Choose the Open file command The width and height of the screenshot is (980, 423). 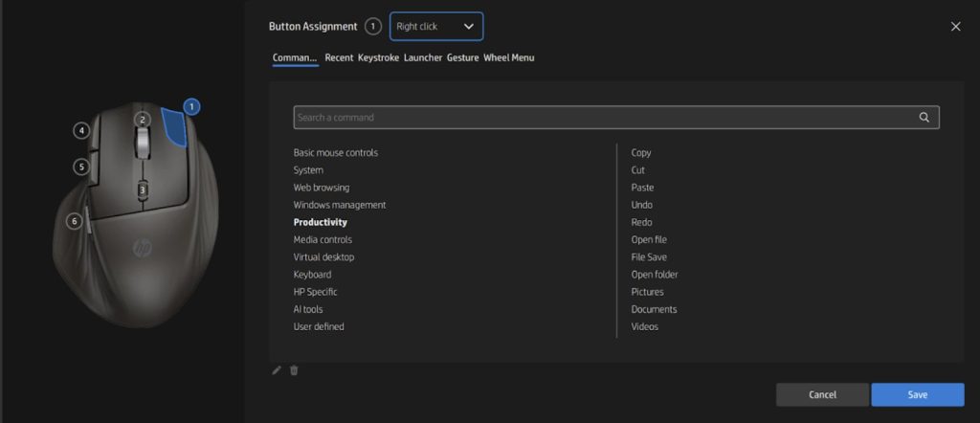pos(649,240)
